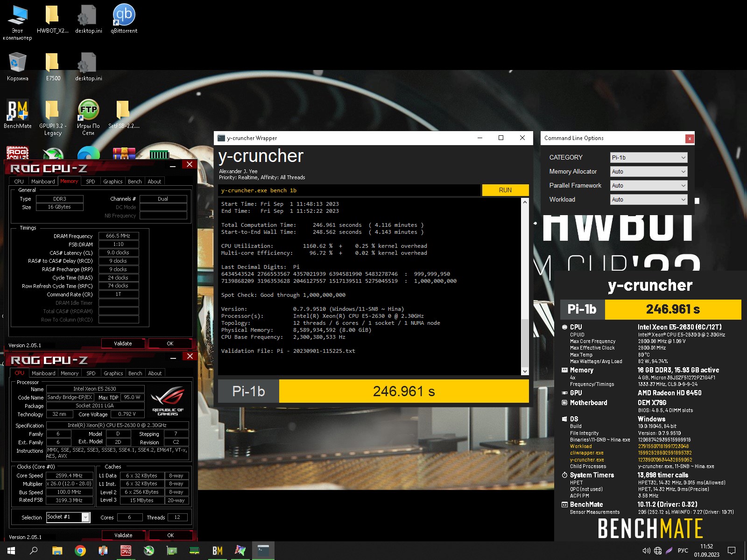Screen dimensions: 747x560
Task: Click Validate in the lower CPU-Z window
Action: click(x=123, y=535)
